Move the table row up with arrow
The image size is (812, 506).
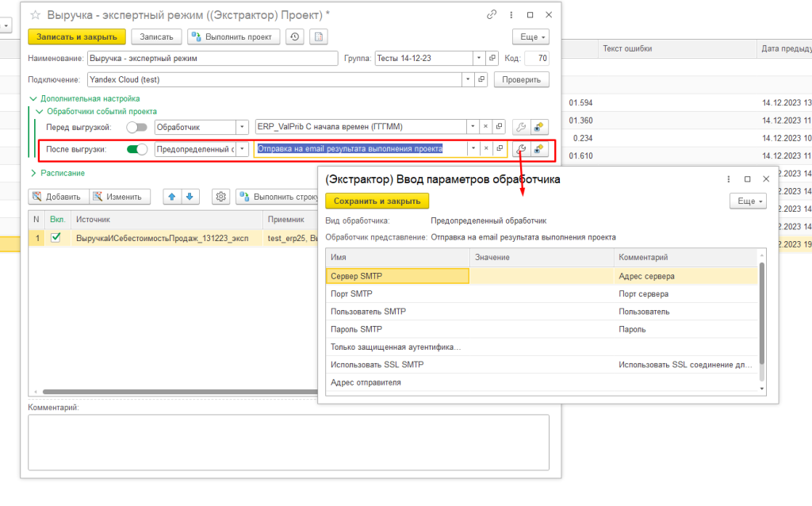point(170,197)
